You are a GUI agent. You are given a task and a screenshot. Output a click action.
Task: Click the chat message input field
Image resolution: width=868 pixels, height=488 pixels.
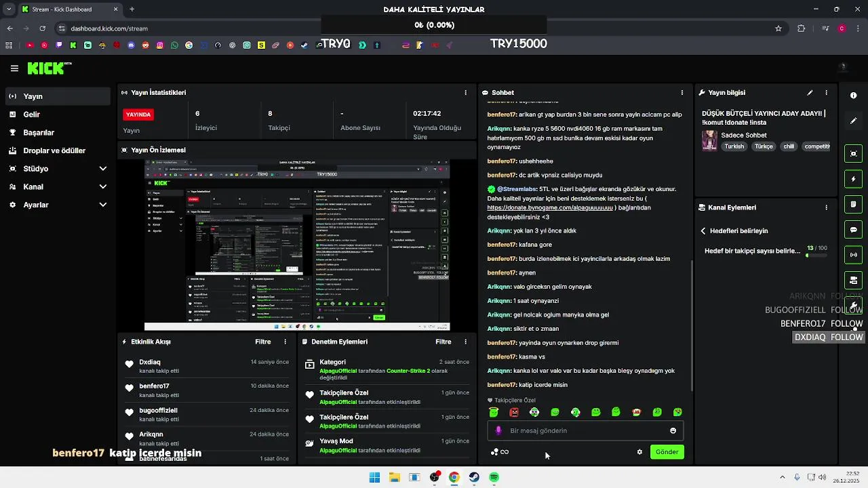pos(585,430)
